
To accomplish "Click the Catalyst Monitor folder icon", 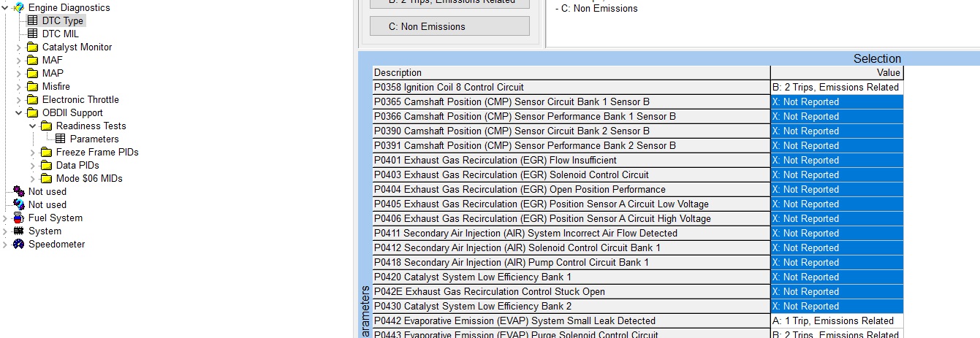I will point(32,47).
